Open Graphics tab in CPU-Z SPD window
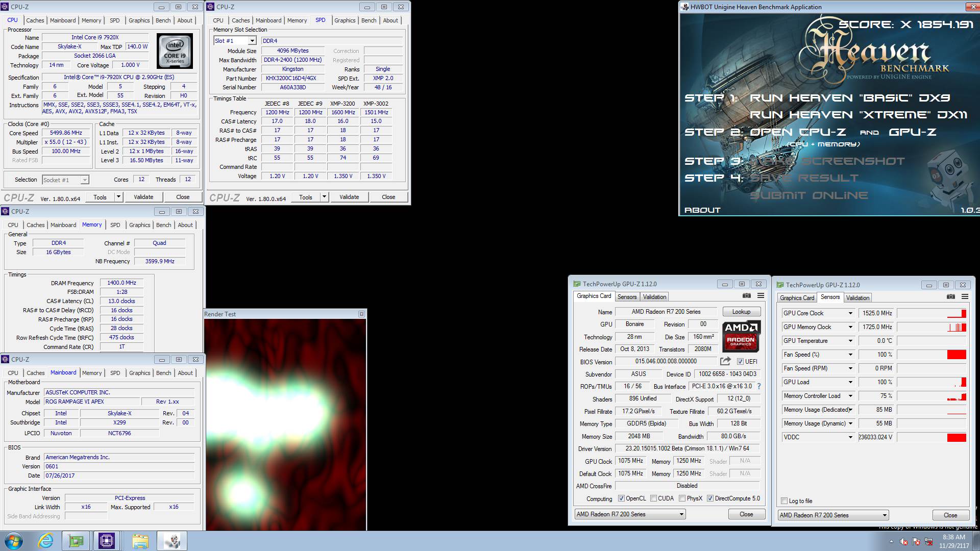 (x=345, y=20)
